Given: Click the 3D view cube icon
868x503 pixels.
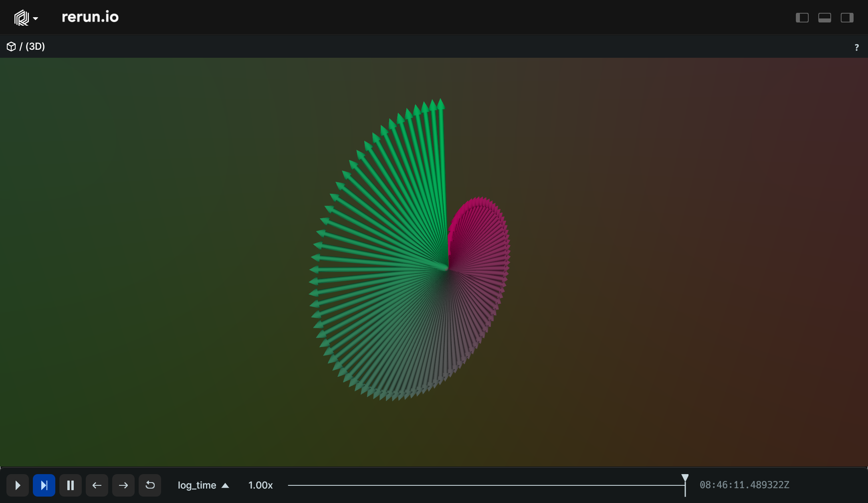Looking at the screenshot, I should click(11, 47).
